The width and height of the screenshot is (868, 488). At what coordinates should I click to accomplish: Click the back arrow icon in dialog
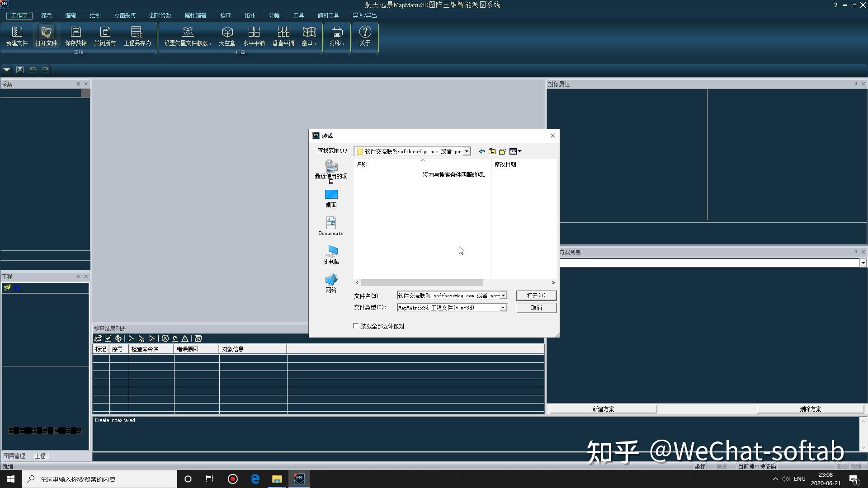(482, 151)
